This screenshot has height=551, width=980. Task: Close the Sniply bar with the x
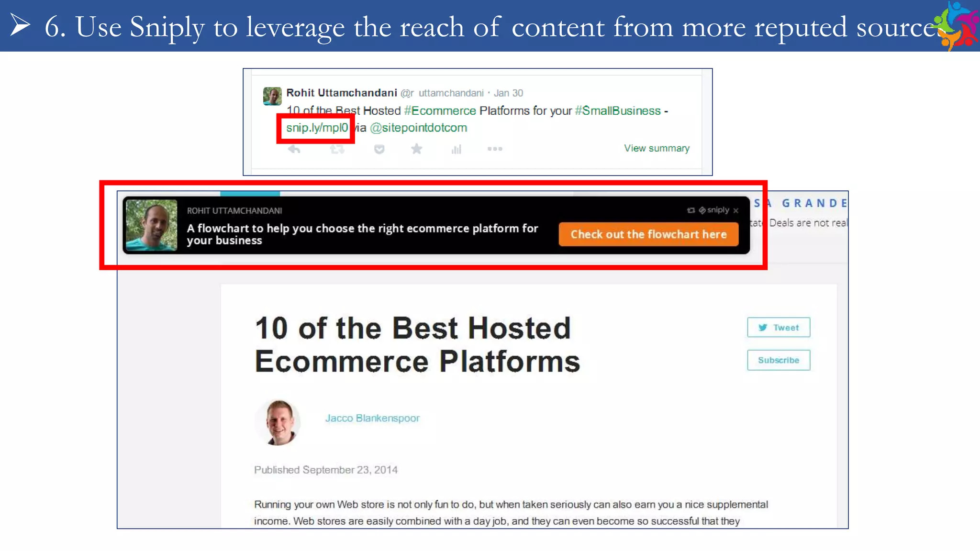point(736,210)
